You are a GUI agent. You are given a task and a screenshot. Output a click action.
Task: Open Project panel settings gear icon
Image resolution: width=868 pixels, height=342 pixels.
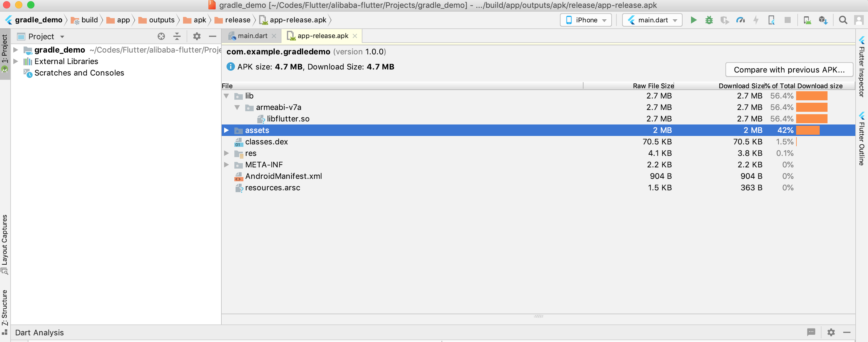click(197, 36)
